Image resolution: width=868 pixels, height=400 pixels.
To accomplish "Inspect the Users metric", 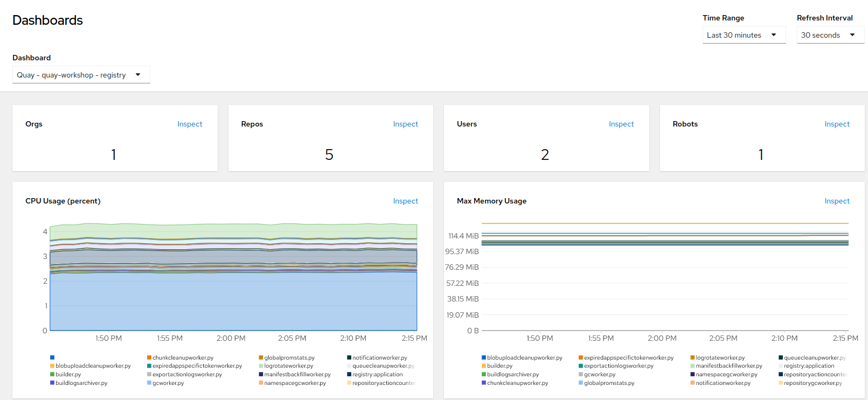I will (x=621, y=124).
